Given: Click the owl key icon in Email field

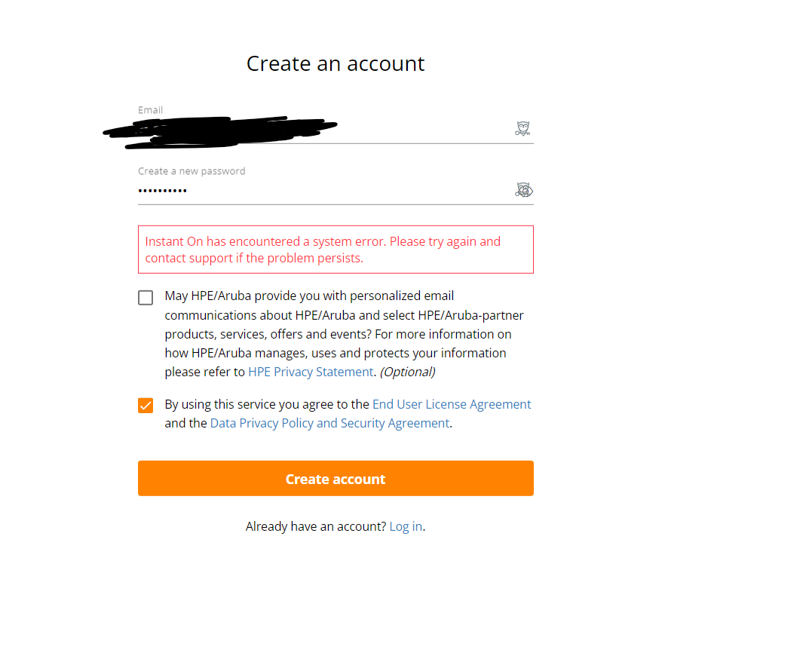Looking at the screenshot, I should (522, 128).
